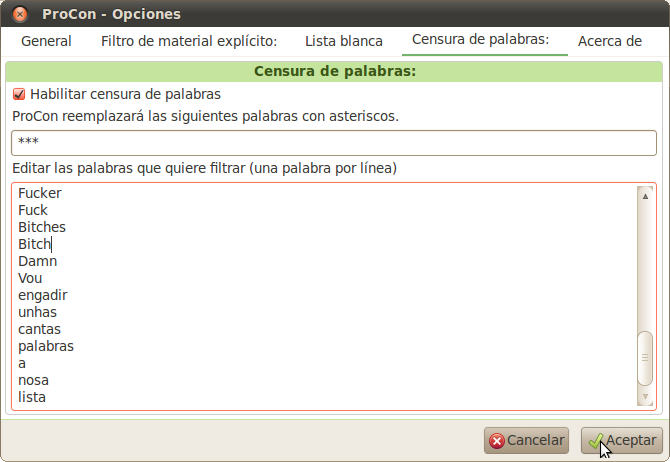Place cursor on the word cantas
This screenshot has width=670, height=462.
coord(39,329)
